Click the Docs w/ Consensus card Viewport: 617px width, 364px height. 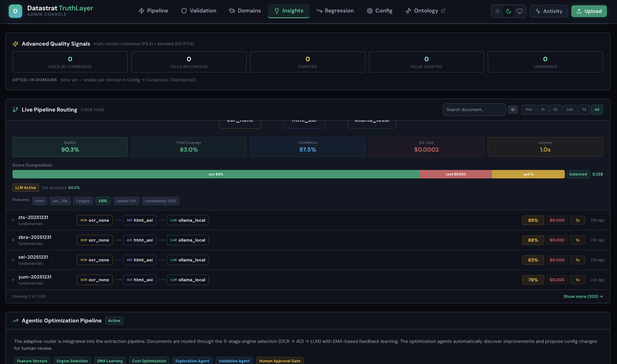[70, 62]
